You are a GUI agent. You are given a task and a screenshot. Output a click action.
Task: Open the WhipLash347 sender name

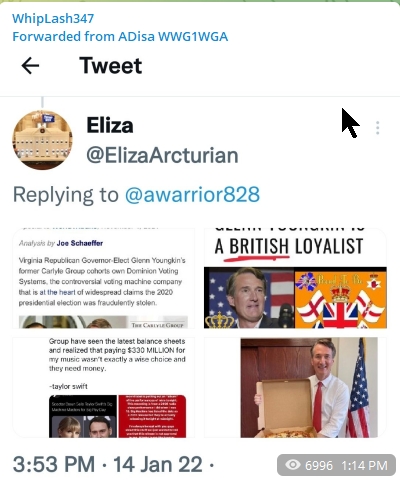[x=53, y=18]
